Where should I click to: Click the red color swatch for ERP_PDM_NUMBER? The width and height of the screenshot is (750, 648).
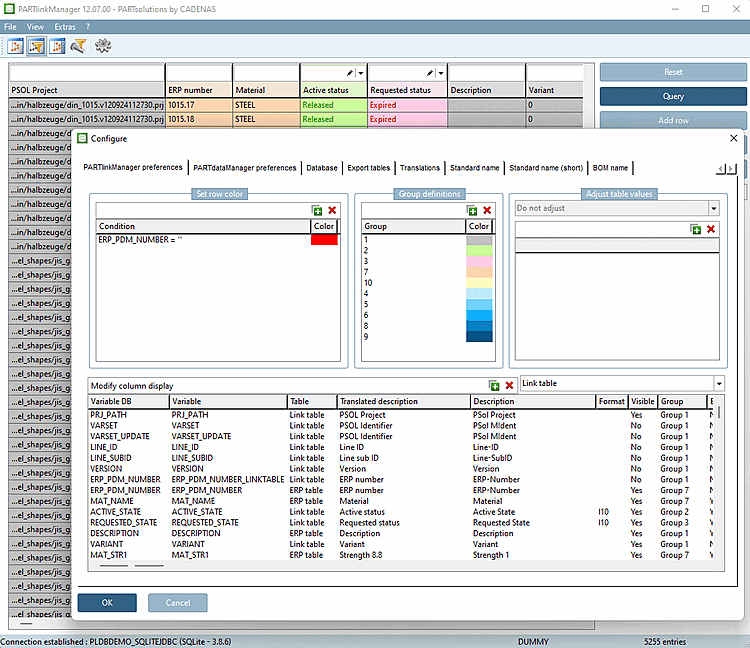tap(325, 240)
